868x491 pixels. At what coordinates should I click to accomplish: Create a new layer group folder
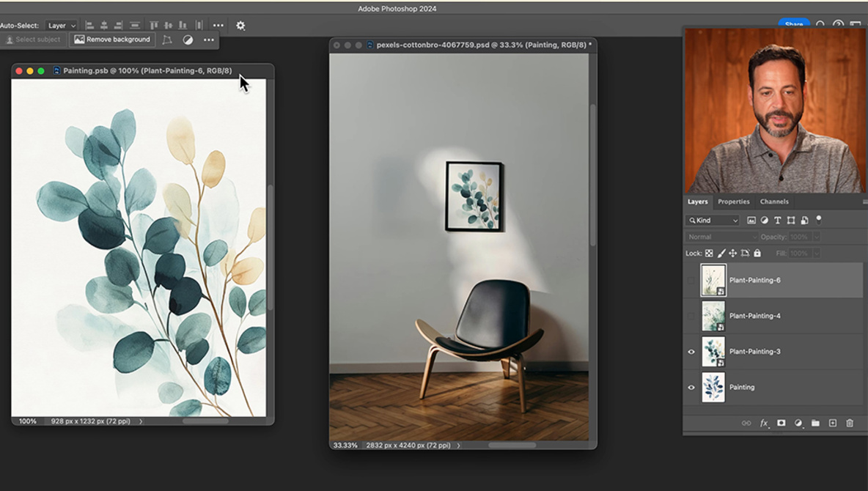[815, 423]
